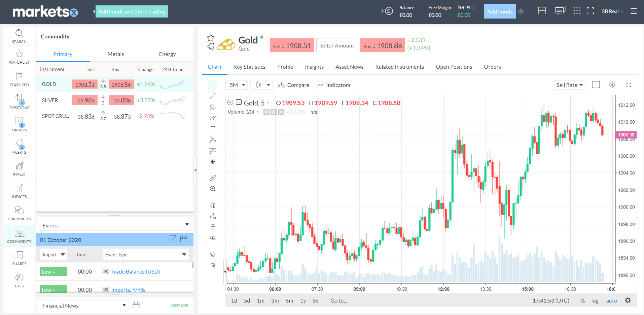Toggle logarithmic scale on the chart
The width and height of the screenshot is (644, 315).
pyautogui.click(x=595, y=301)
